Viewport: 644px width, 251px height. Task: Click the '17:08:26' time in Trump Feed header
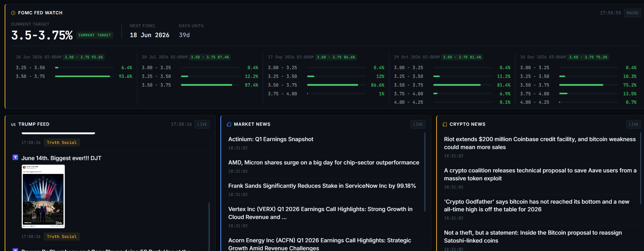tap(181, 124)
